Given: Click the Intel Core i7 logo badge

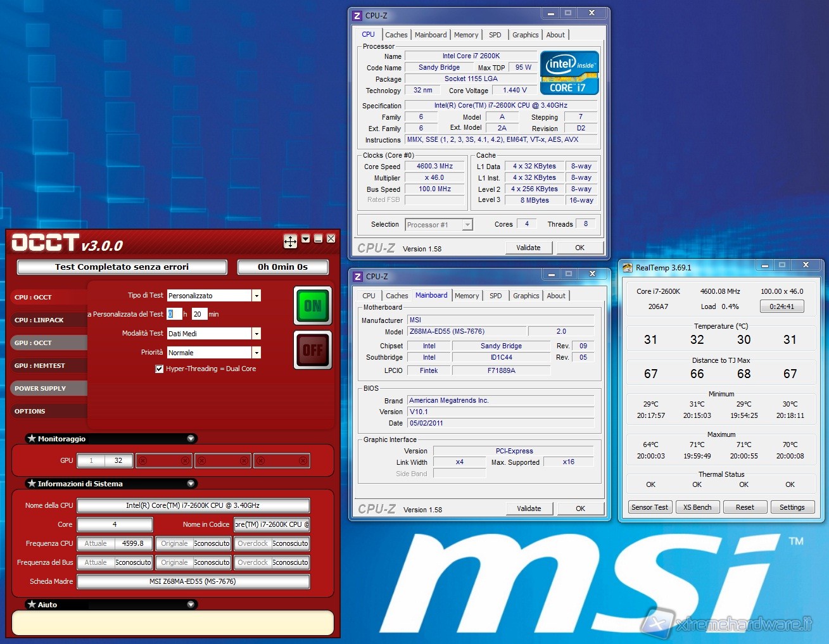Looking at the screenshot, I should coord(569,73).
